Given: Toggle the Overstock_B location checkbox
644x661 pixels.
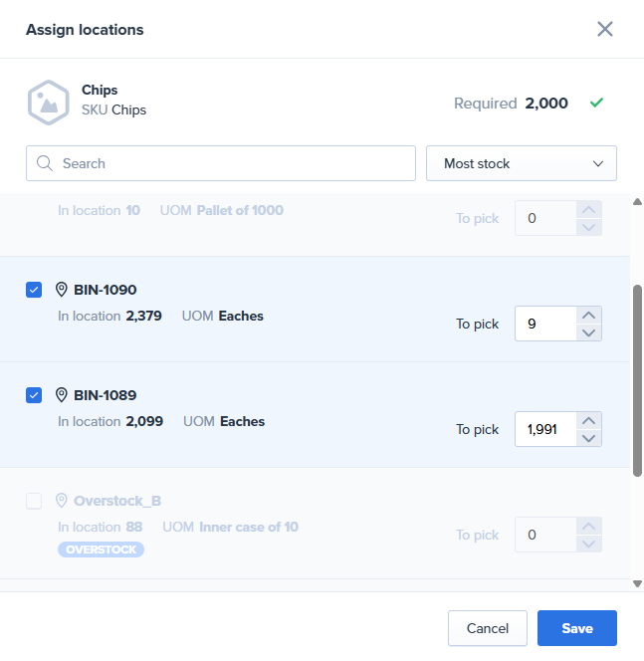Looking at the screenshot, I should pos(34,501).
